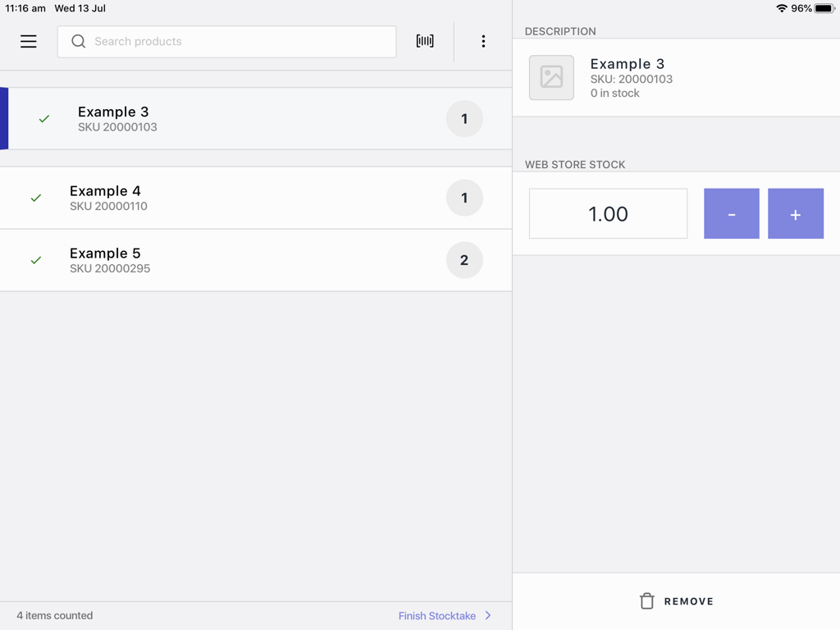Image resolution: width=840 pixels, height=630 pixels.
Task: Expand Finish Stocktake using its chevron
Action: (487, 615)
